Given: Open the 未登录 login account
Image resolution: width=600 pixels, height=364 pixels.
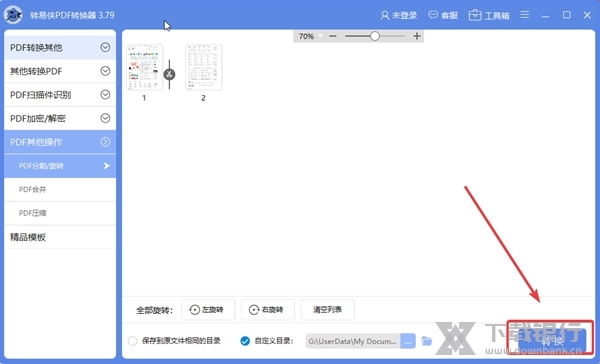Looking at the screenshot, I should pos(398,15).
